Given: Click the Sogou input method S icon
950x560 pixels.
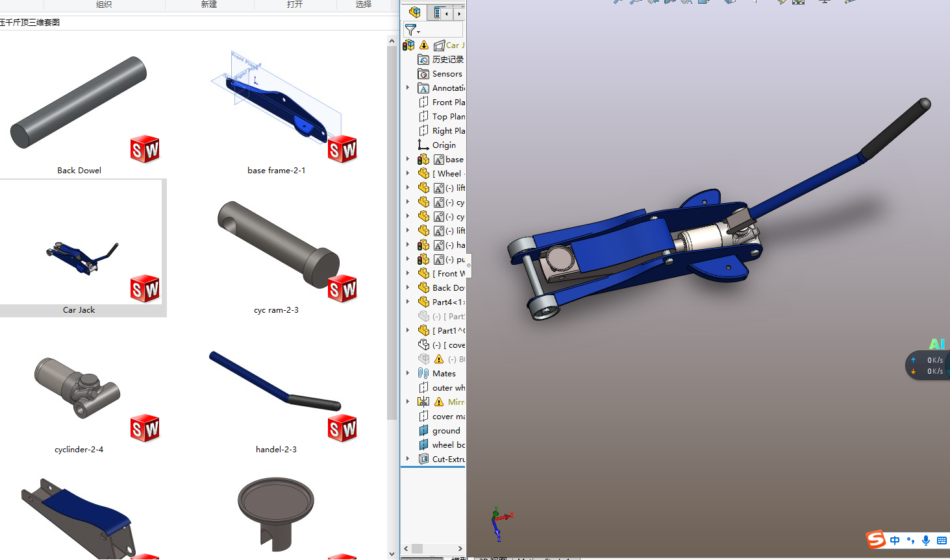Looking at the screenshot, I should click(876, 539).
